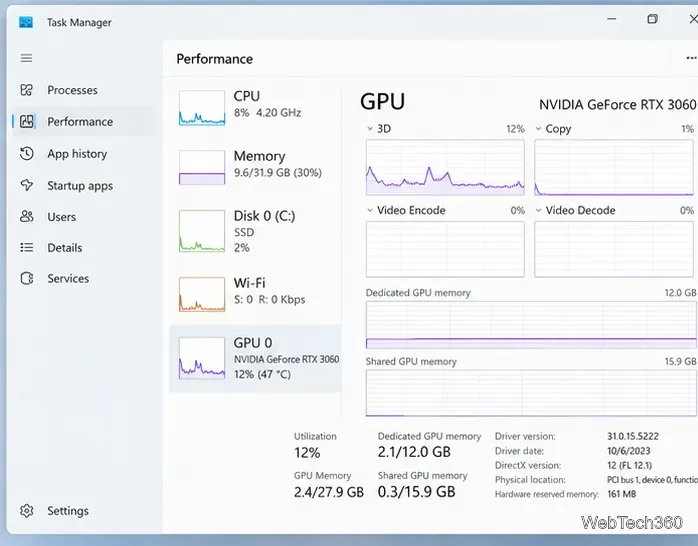
Task: Maximize the Task Manager window
Action: click(652, 19)
